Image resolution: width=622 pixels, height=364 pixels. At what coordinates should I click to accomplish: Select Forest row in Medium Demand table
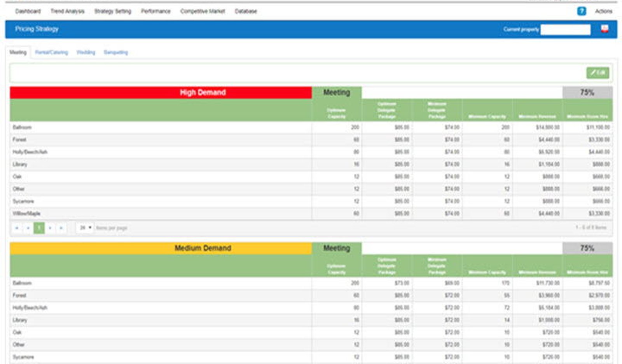coord(311,295)
